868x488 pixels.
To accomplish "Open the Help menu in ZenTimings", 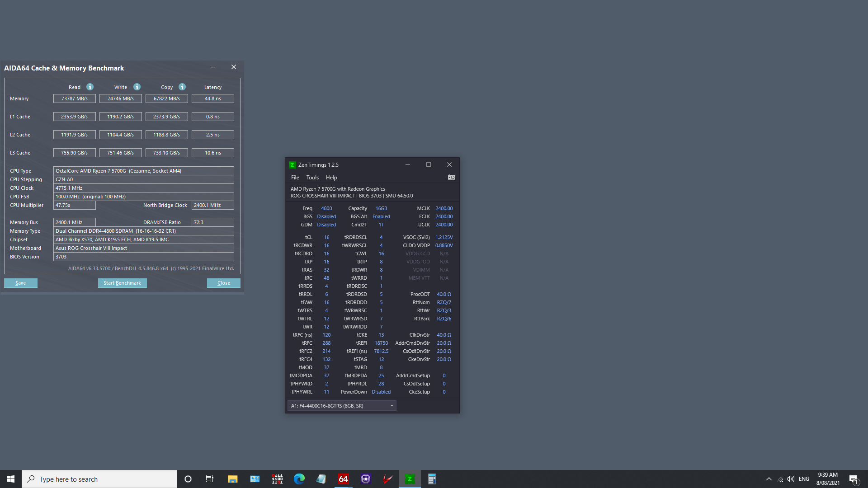I will point(331,178).
